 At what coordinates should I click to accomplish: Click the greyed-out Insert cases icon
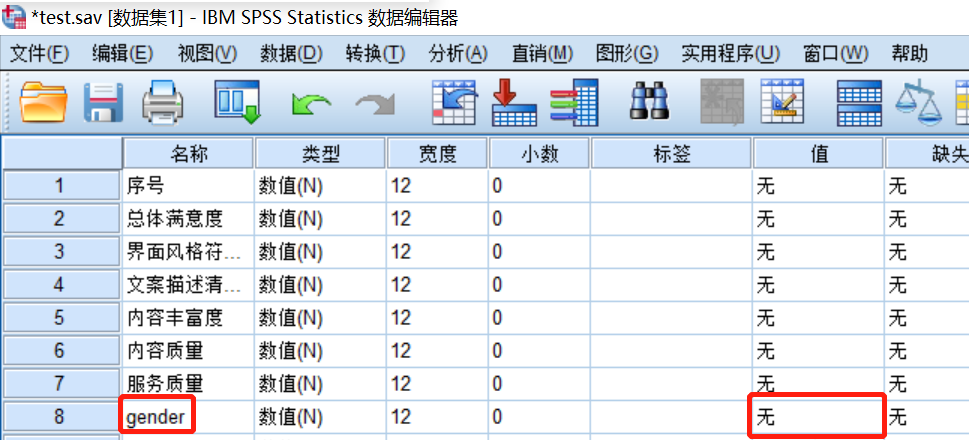click(x=722, y=102)
